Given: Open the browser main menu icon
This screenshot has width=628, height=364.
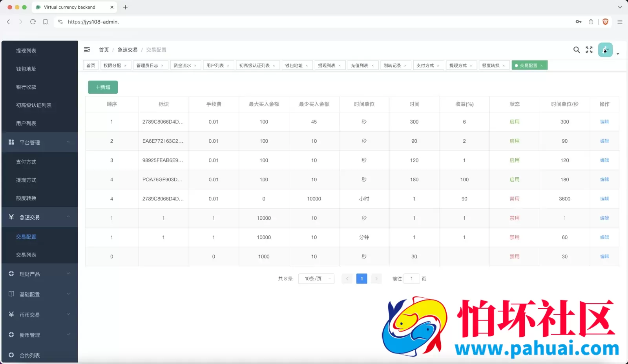Looking at the screenshot, I should pos(620,22).
